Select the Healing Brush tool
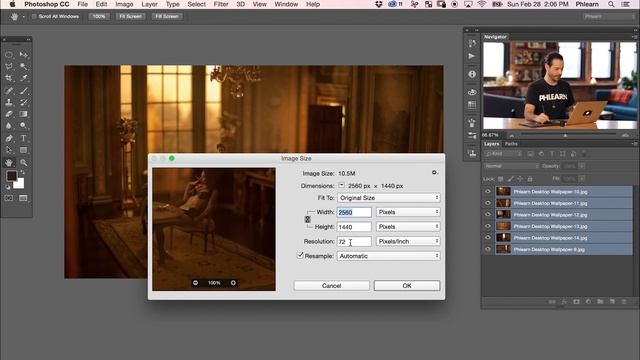This screenshot has width=640, height=360. (9, 91)
